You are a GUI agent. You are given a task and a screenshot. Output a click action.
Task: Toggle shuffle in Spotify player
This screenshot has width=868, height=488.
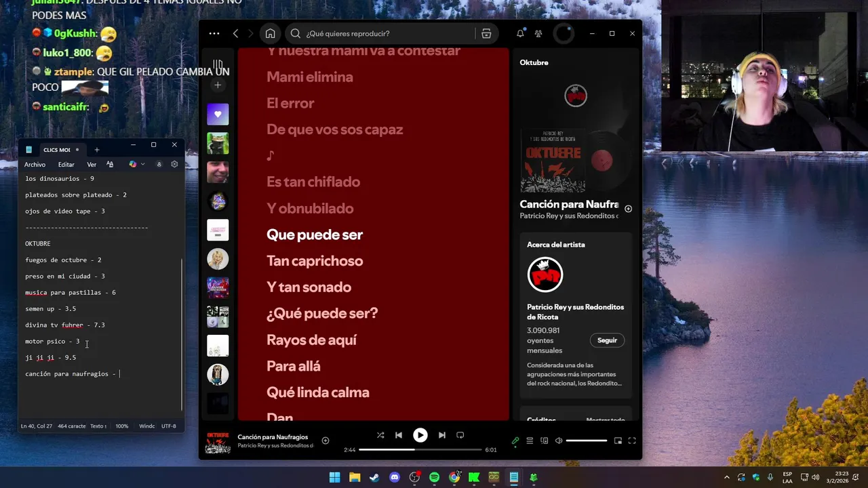(380, 435)
